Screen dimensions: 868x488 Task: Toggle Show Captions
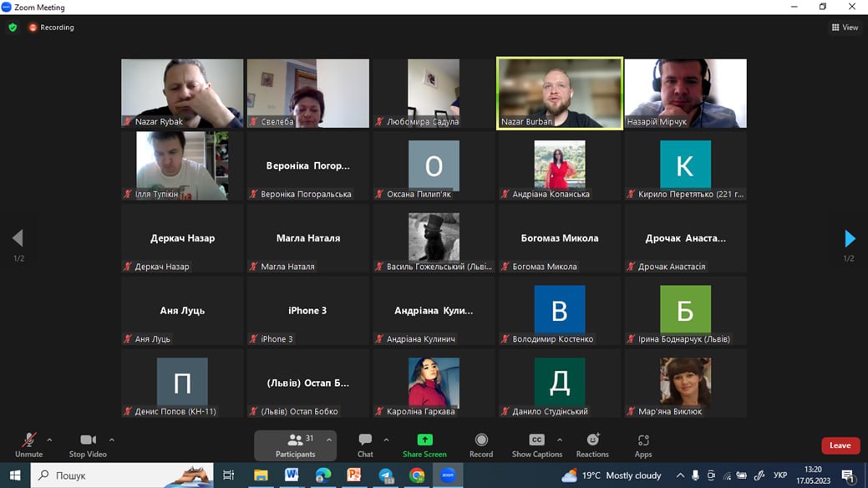click(536, 445)
